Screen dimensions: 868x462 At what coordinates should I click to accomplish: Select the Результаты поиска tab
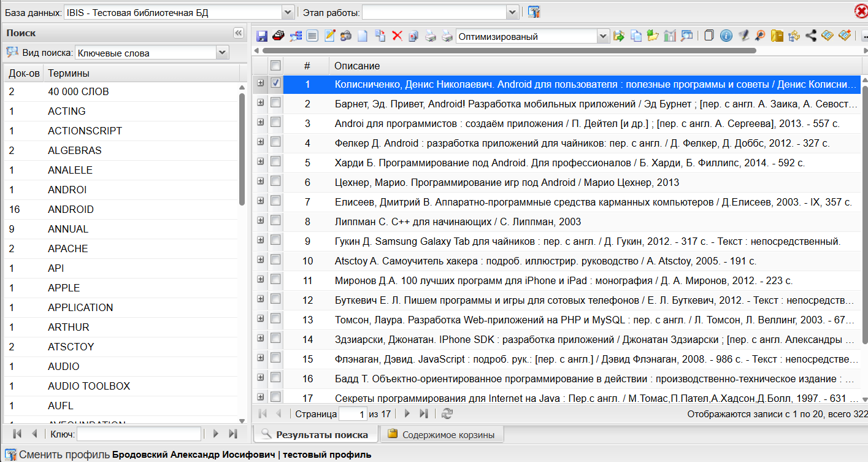pyautogui.click(x=315, y=434)
